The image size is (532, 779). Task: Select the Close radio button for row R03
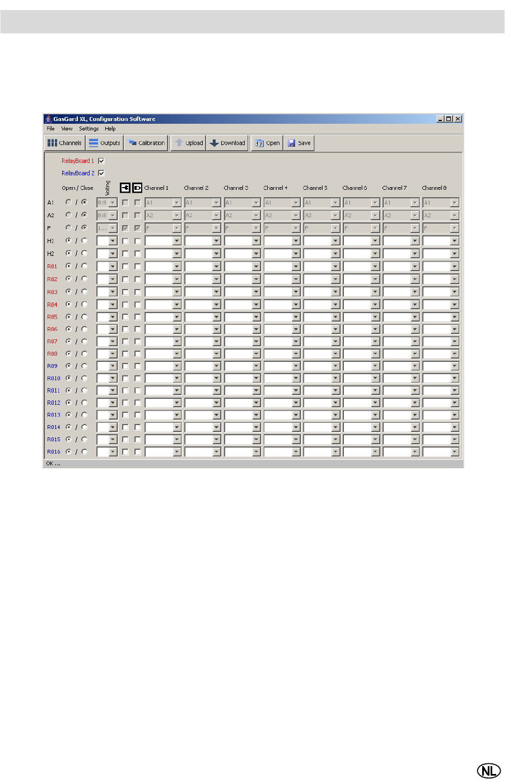(85, 291)
